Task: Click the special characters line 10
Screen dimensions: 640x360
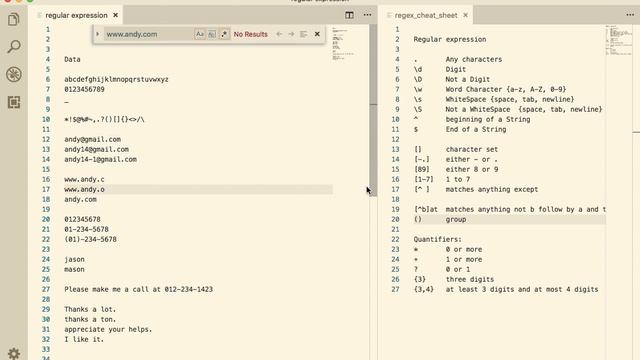Action: (x=104, y=119)
